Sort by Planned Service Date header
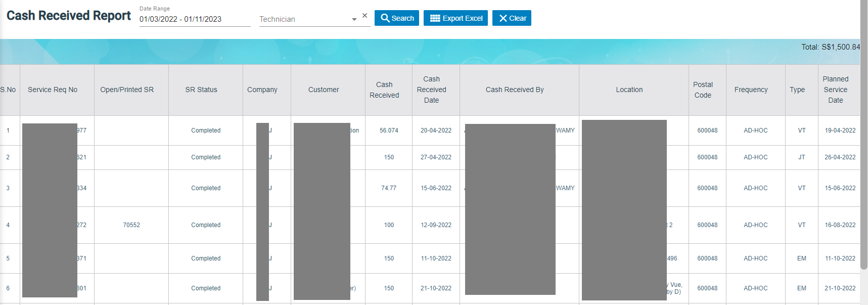This screenshot has height=305, width=868. click(835, 90)
